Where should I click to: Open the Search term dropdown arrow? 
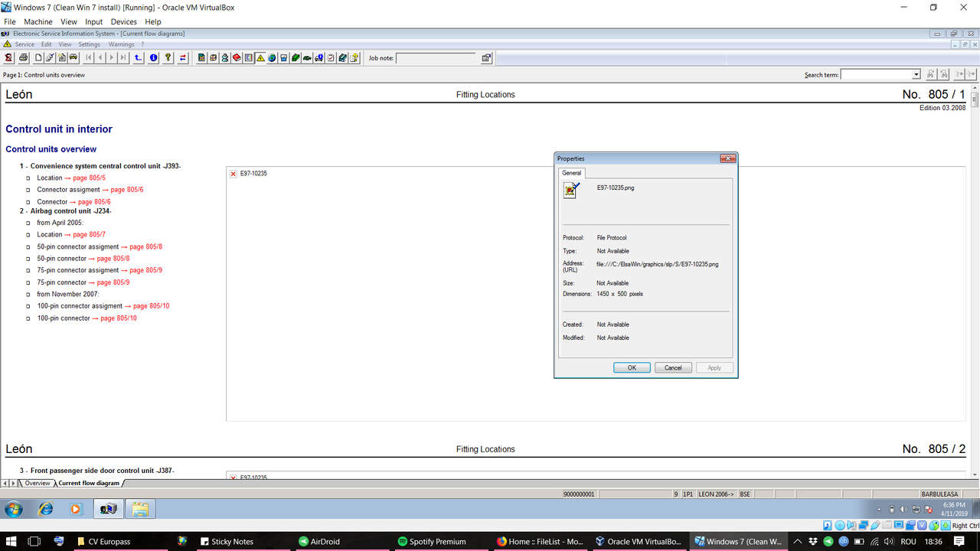coord(916,74)
